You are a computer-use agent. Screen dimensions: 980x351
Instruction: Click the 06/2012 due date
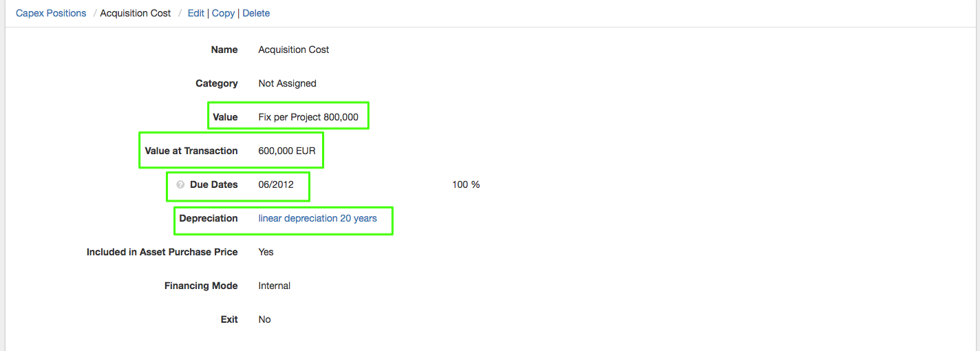click(x=276, y=184)
